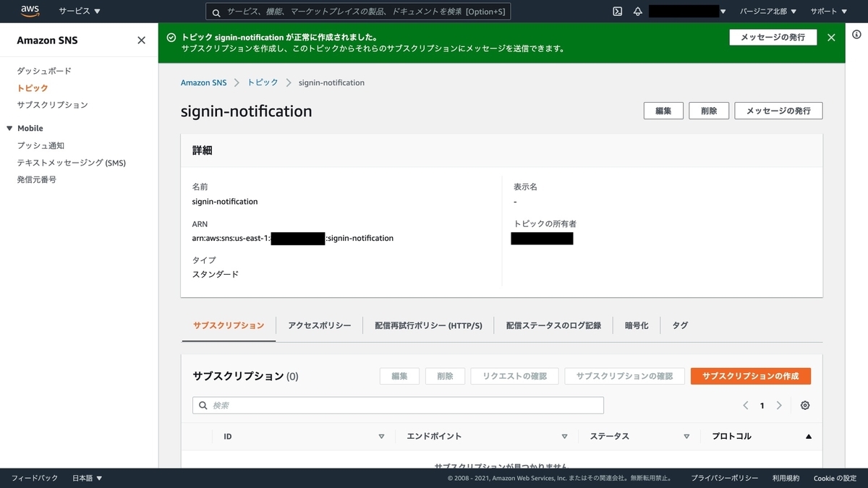Open ダッシュボード in the sidebar

pyautogui.click(x=44, y=71)
